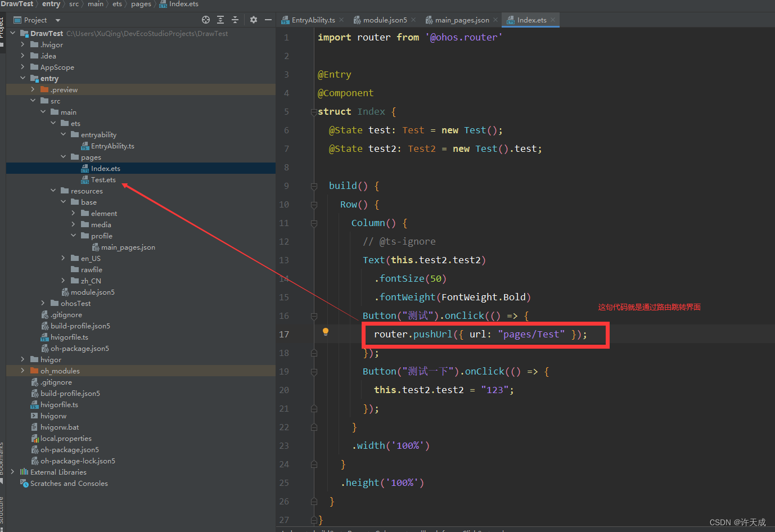The height and width of the screenshot is (532, 775).
Task: Expand the ohosTest folder
Action: (43, 303)
